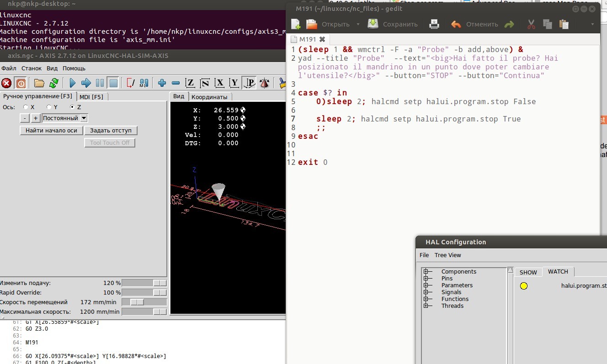607x364 pixels.
Task: Expand Functions tree node
Action: (x=426, y=299)
